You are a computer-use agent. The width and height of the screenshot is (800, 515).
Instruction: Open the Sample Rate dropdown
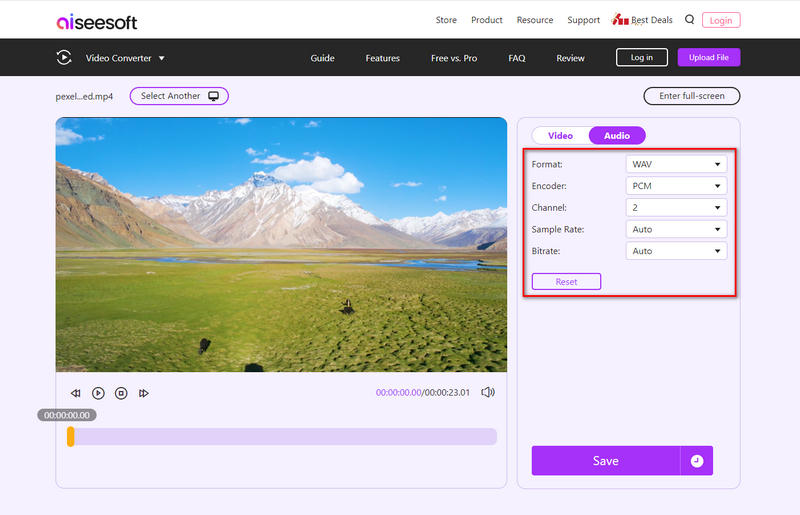tap(676, 229)
